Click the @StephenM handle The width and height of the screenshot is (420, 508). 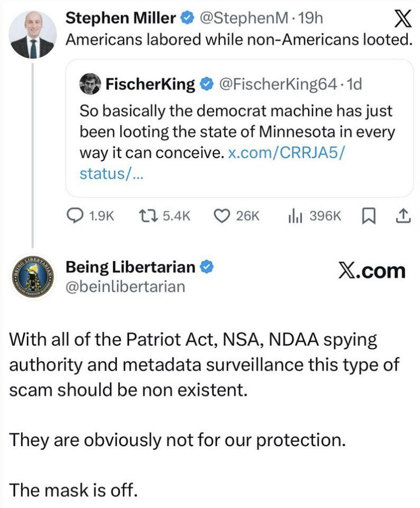pyautogui.click(x=244, y=19)
